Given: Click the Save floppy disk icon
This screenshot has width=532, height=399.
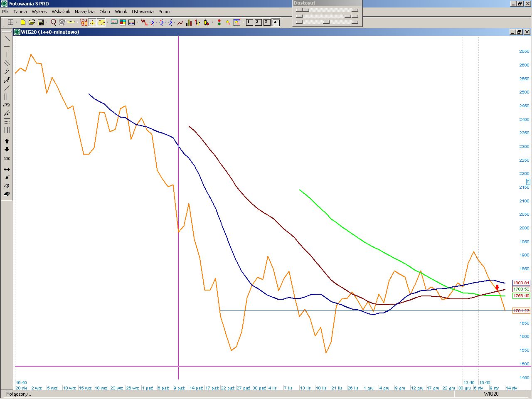Looking at the screenshot, I should pyautogui.click(x=41, y=22).
